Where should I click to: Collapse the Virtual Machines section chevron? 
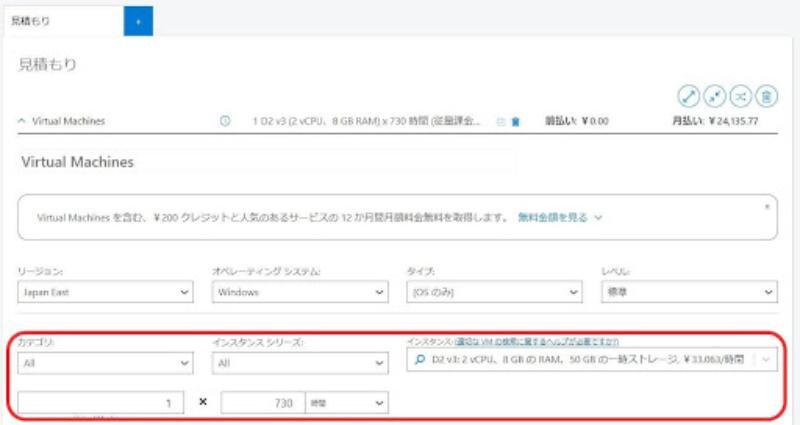pos(22,121)
